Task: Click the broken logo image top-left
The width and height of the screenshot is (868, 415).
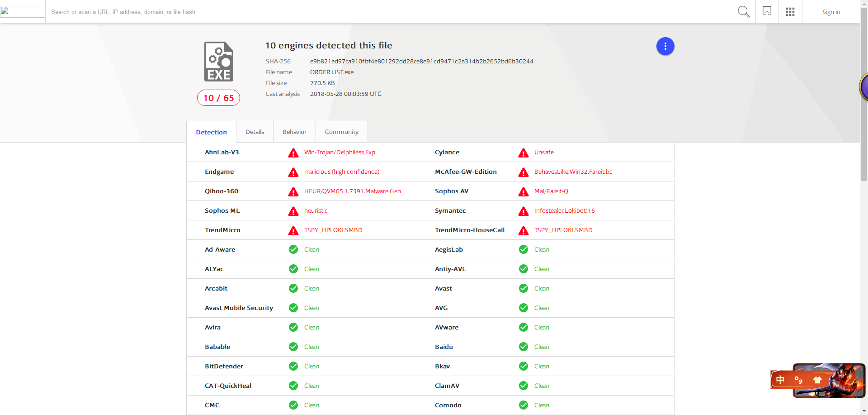Action: (x=23, y=11)
